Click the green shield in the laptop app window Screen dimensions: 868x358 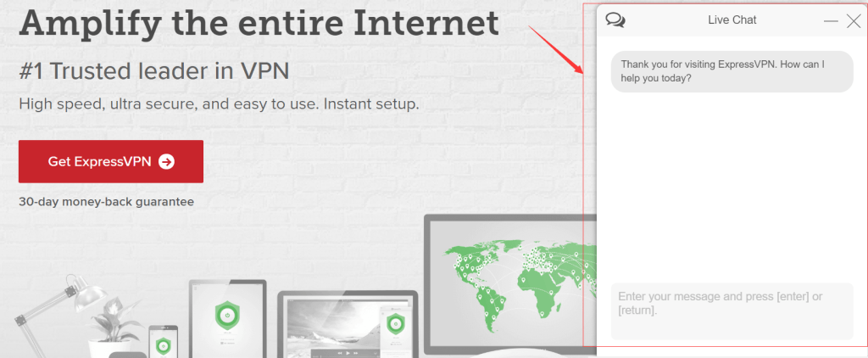tap(396, 323)
